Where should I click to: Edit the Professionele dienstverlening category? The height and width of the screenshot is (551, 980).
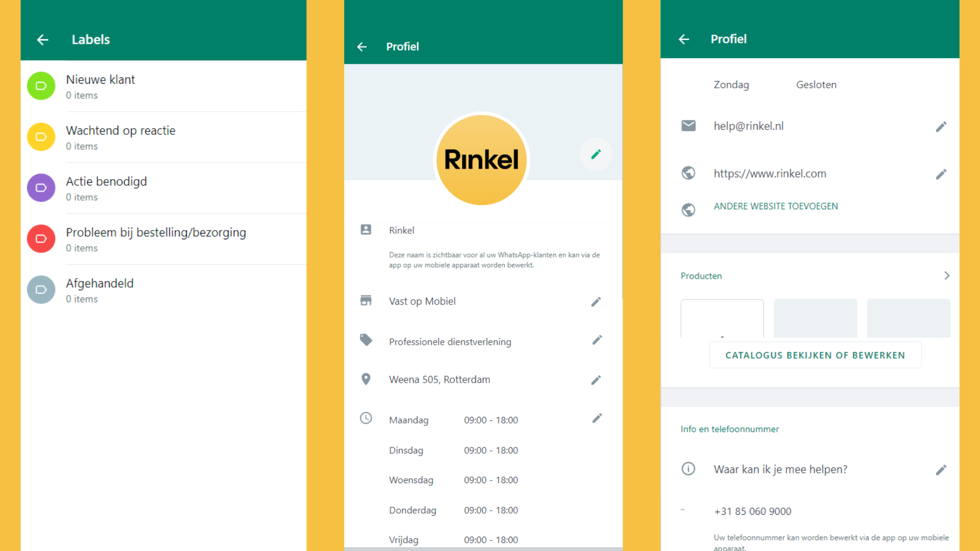pyautogui.click(x=597, y=340)
